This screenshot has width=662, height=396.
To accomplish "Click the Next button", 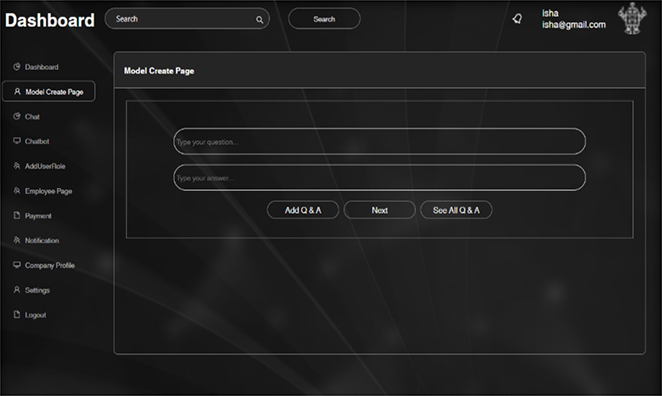I will (x=380, y=210).
